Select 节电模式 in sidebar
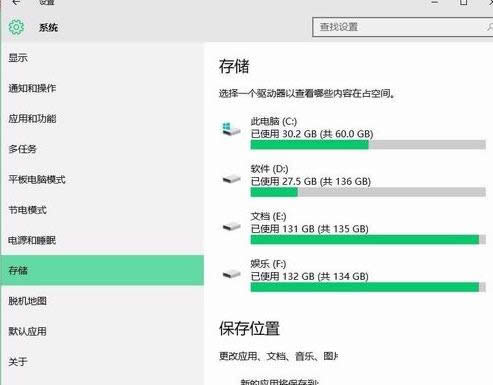Viewport: 493px width, 385px height. [102, 210]
